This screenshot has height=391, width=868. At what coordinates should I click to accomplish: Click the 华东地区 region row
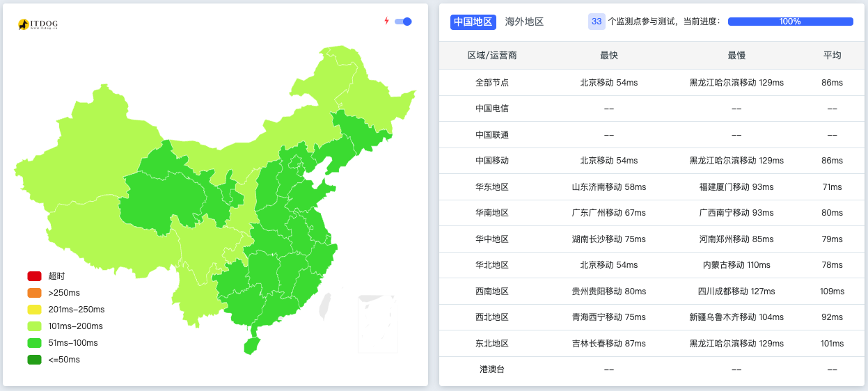click(492, 187)
